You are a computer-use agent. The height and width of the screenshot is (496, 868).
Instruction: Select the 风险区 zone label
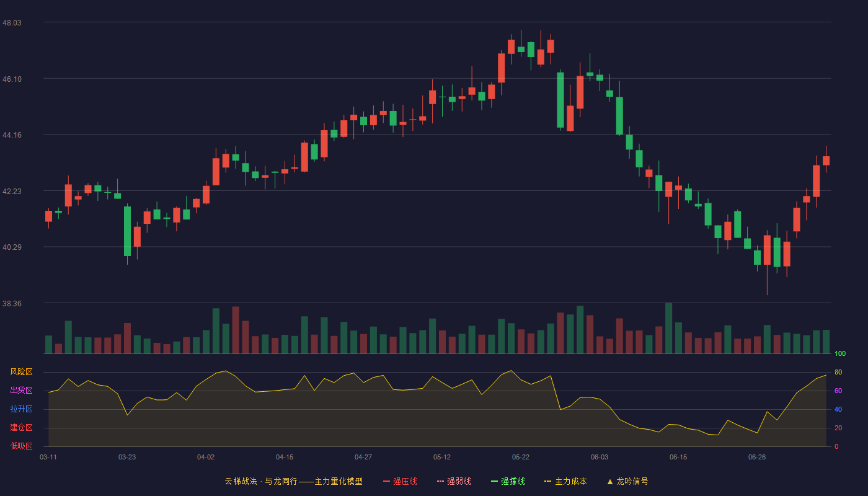pyautogui.click(x=21, y=372)
